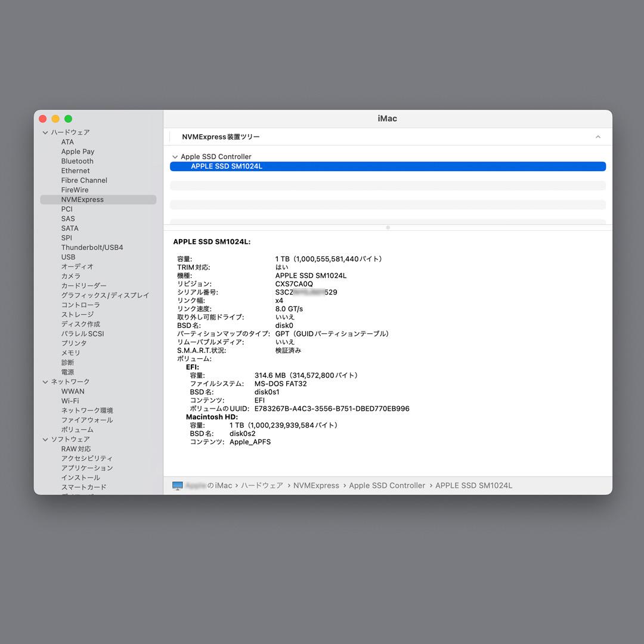Viewport: 644px width, 644px height.
Task: Collapse the ネットワーク section
Action: (x=45, y=382)
